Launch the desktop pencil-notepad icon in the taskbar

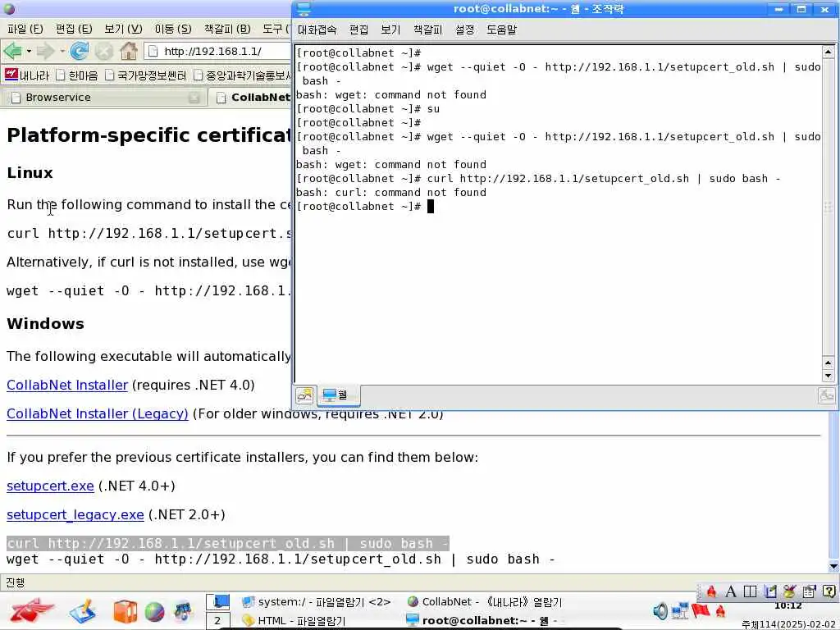[83, 612]
